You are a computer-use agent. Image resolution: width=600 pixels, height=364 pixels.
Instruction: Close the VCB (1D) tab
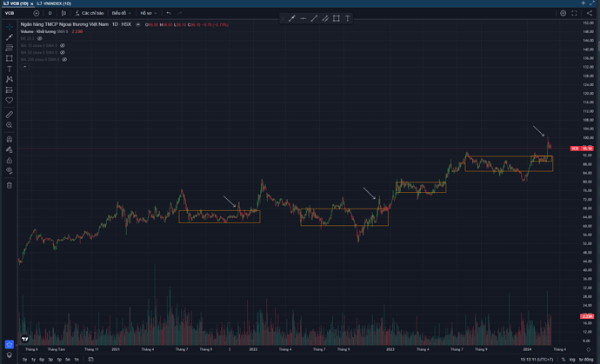pos(32,3)
